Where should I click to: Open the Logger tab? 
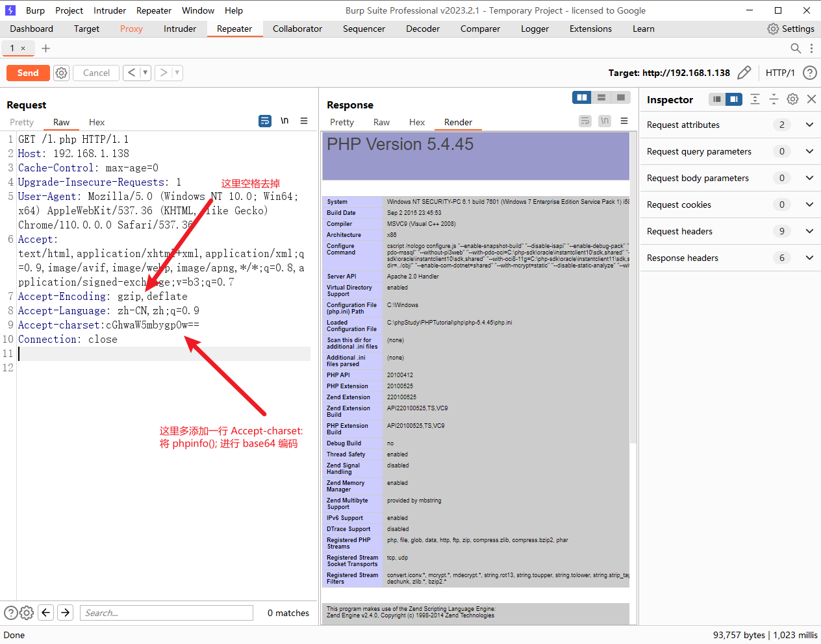[535, 29]
